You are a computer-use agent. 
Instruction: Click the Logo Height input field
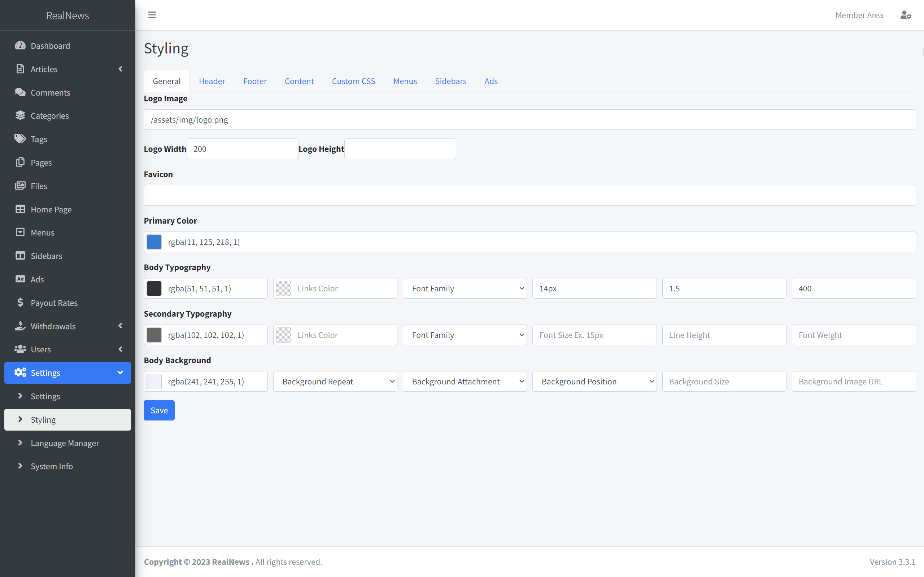click(400, 149)
